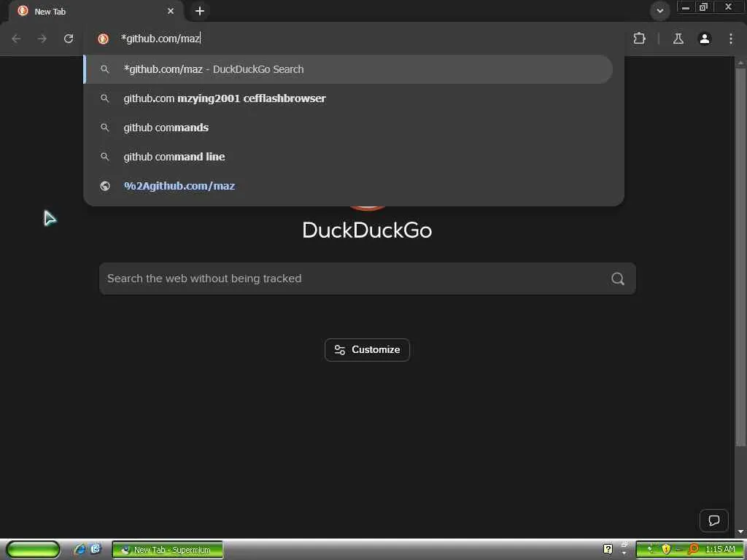This screenshot has width=747, height=560.
Task: Restore down the browser window
Action: click(x=703, y=7)
